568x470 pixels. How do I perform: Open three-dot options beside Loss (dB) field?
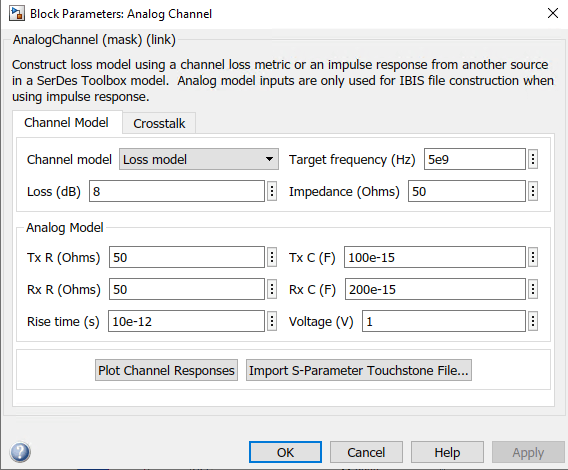tap(272, 191)
